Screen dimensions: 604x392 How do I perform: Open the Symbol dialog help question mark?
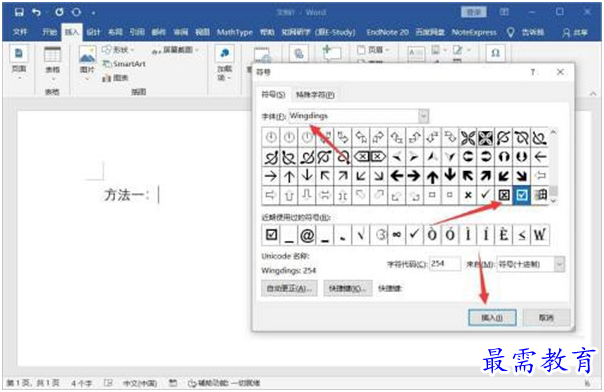tap(532, 72)
